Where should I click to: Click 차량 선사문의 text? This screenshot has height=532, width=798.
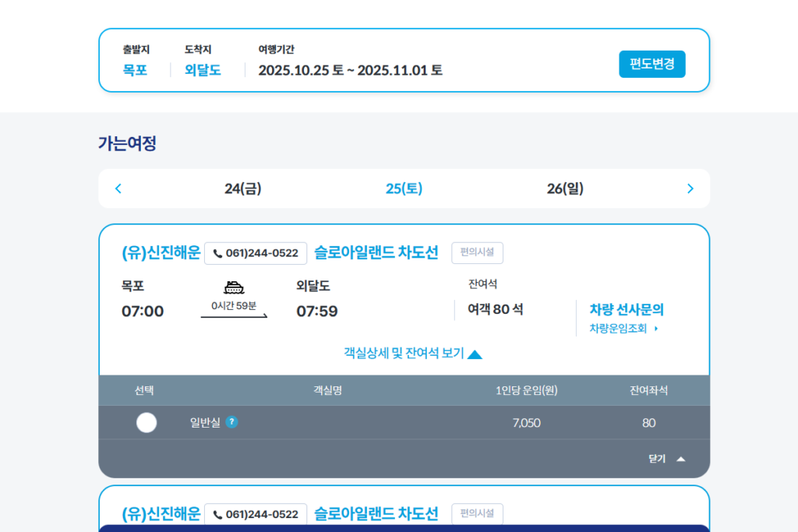pos(627,309)
